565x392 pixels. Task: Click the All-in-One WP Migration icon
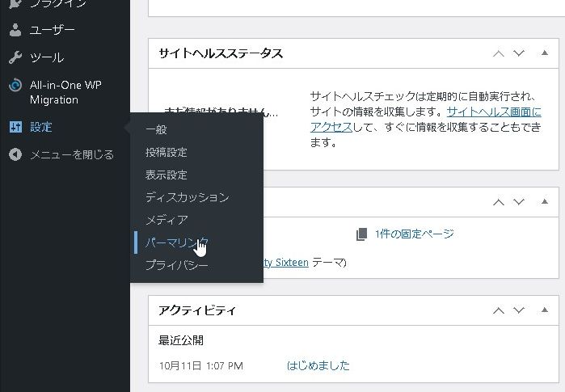(x=15, y=86)
